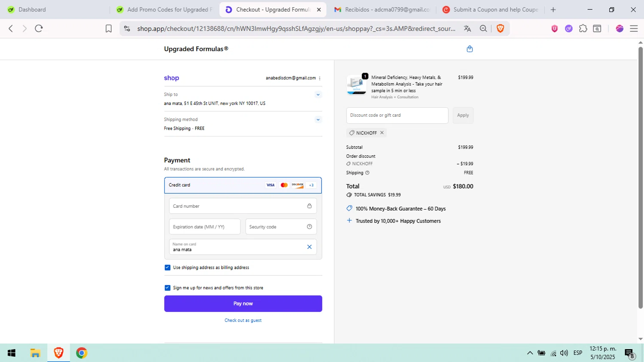
Task: Open the browser profile avatar icon
Action: click(620, 28)
